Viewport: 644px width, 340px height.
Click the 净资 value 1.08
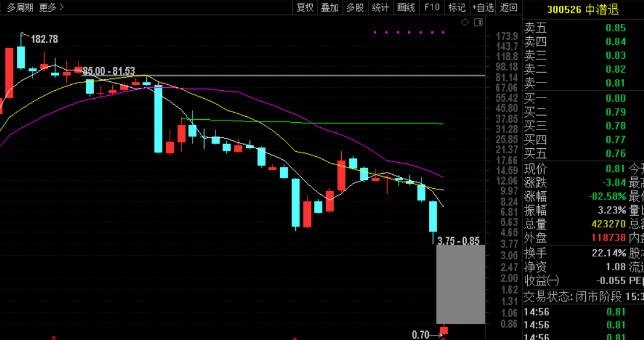coord(616,267)
